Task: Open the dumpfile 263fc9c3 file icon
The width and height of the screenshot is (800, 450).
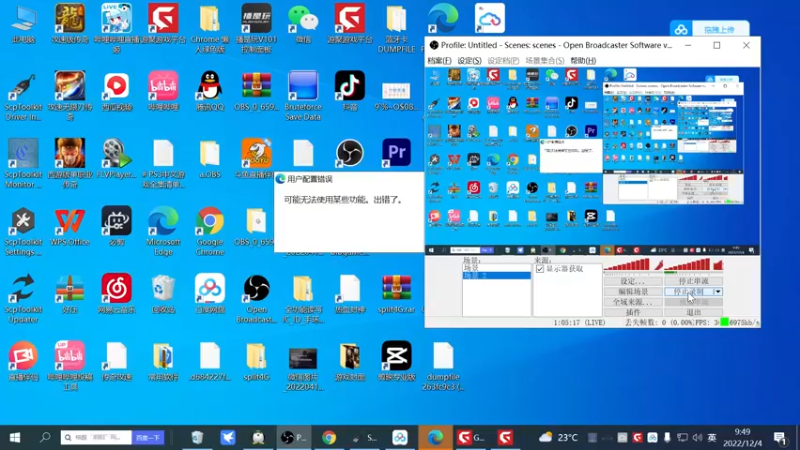Action: [x=443, y=366]
